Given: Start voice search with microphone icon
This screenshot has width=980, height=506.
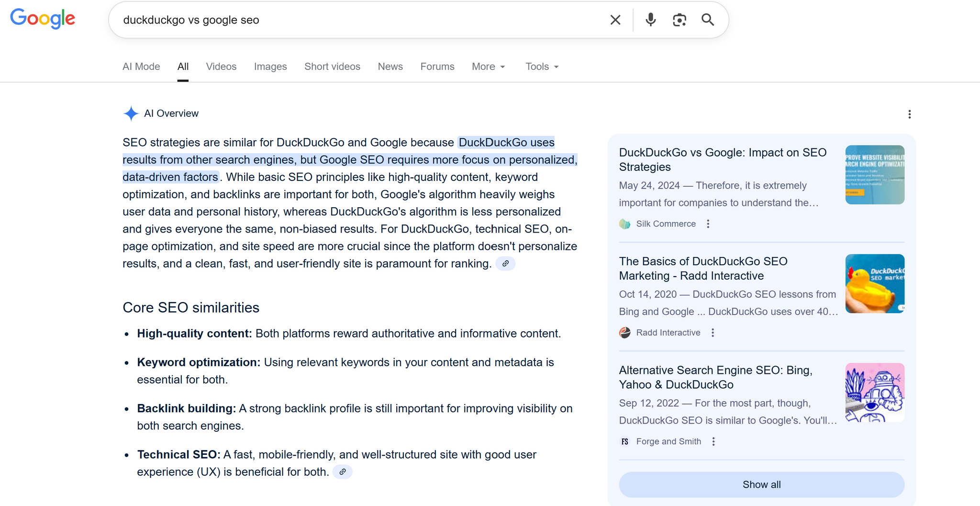Looking at the screenshot, I should pyautogui.click(x=650, y=20).
